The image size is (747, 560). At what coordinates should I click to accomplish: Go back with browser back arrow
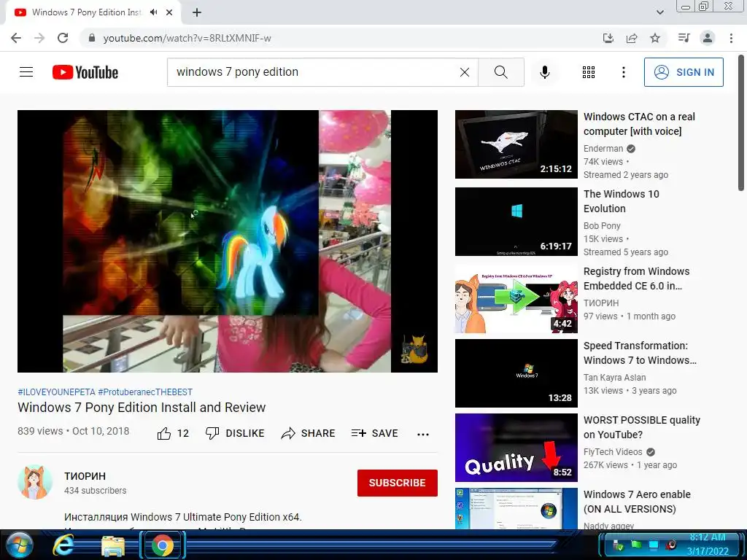coord(16,38)
